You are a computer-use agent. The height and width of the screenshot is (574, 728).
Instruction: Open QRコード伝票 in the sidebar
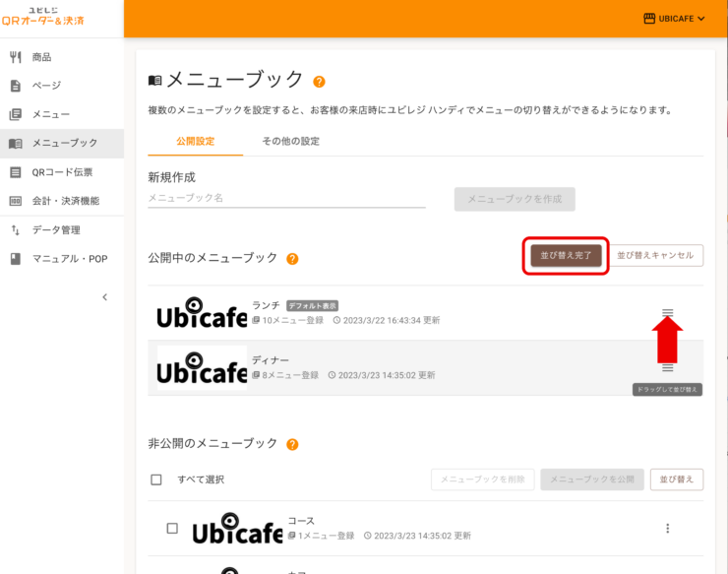62,172
